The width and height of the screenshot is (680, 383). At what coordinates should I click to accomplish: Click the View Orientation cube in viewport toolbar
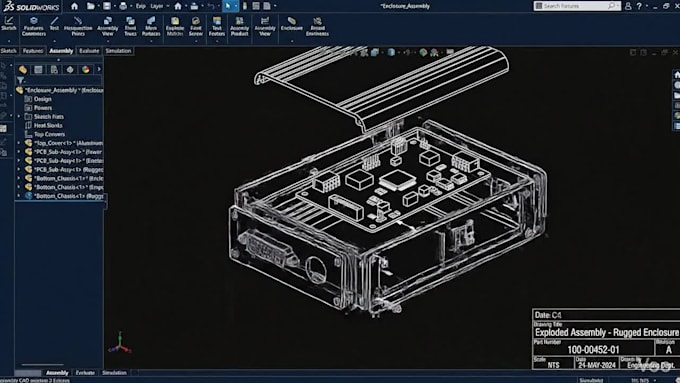(375, 52)
